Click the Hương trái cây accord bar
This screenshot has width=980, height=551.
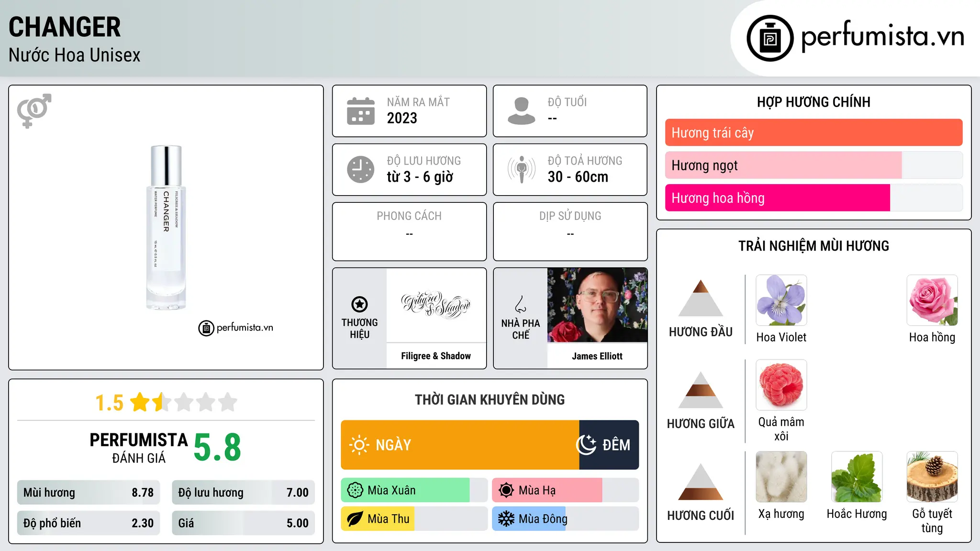tap(813, 132)
